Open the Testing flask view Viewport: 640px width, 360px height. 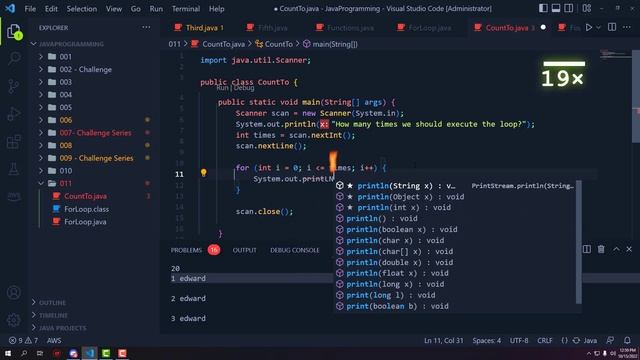14,169
